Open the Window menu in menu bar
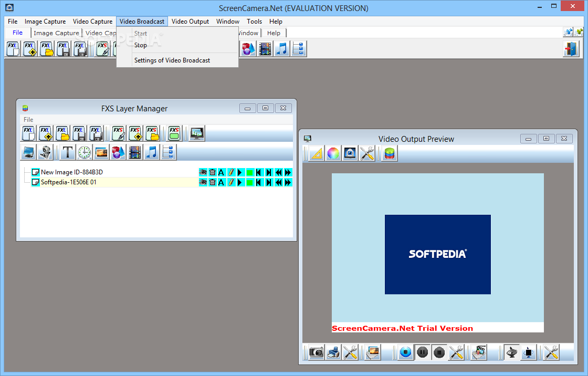 tap(228, 22)
